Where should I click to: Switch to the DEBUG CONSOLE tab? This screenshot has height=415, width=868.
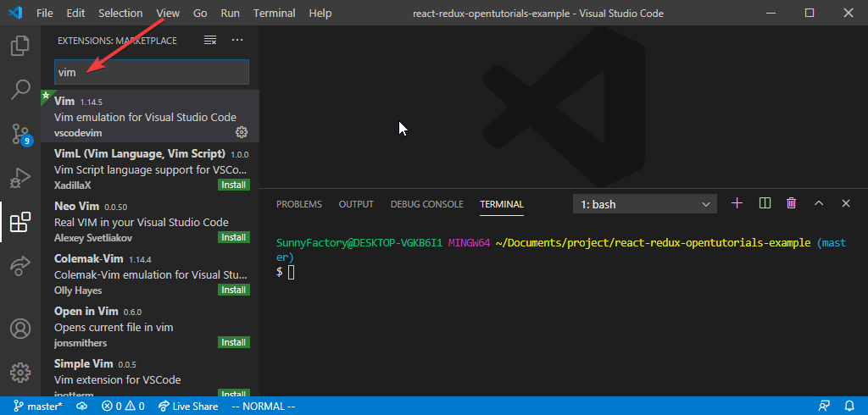[427, 204]
